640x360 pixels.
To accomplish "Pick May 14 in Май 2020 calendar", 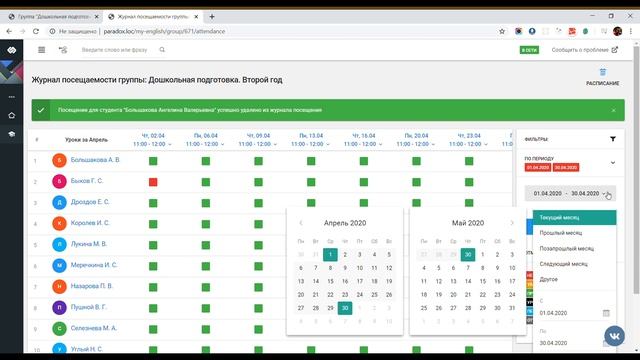I will coord(468,281).
